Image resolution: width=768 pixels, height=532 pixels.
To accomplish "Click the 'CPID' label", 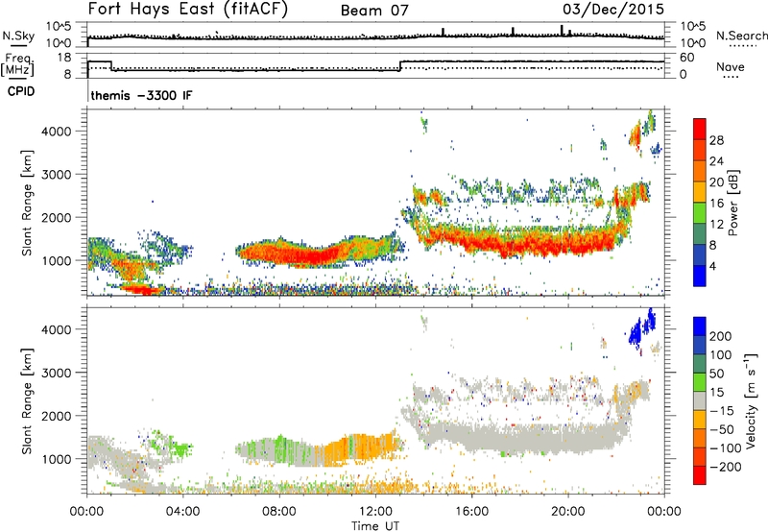I will tap(21, 91).
